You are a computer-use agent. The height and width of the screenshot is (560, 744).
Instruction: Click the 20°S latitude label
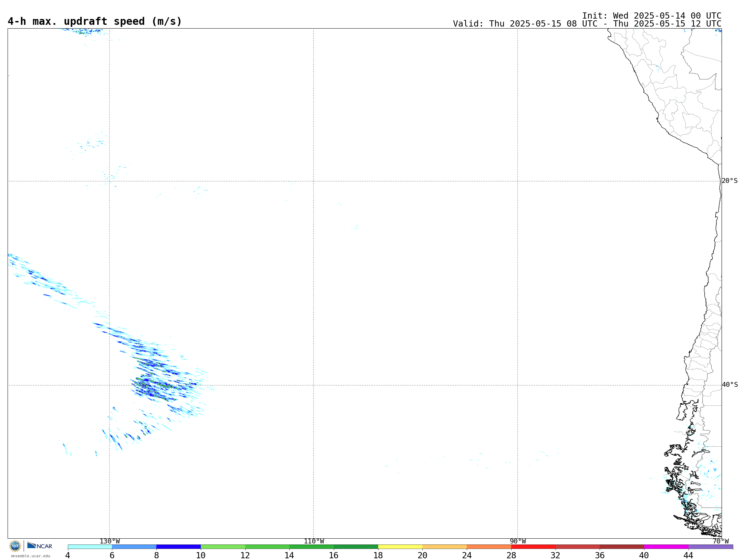[730, 181]
